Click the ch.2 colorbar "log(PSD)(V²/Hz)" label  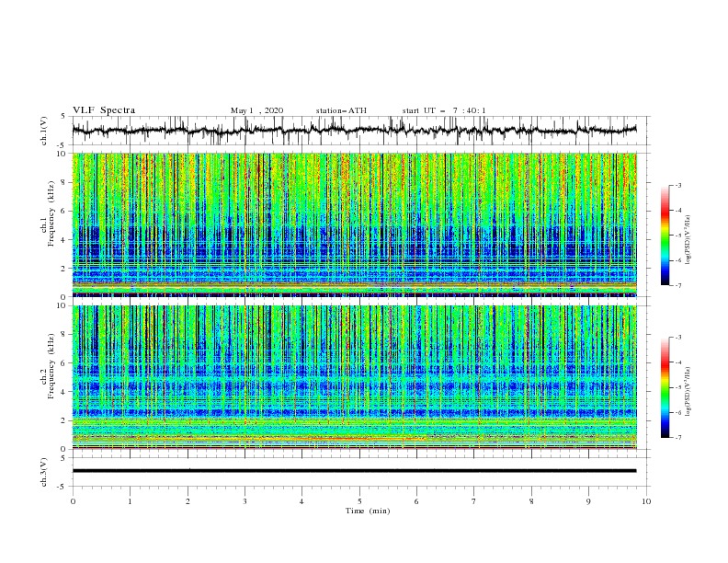click(x=689, y=391)
